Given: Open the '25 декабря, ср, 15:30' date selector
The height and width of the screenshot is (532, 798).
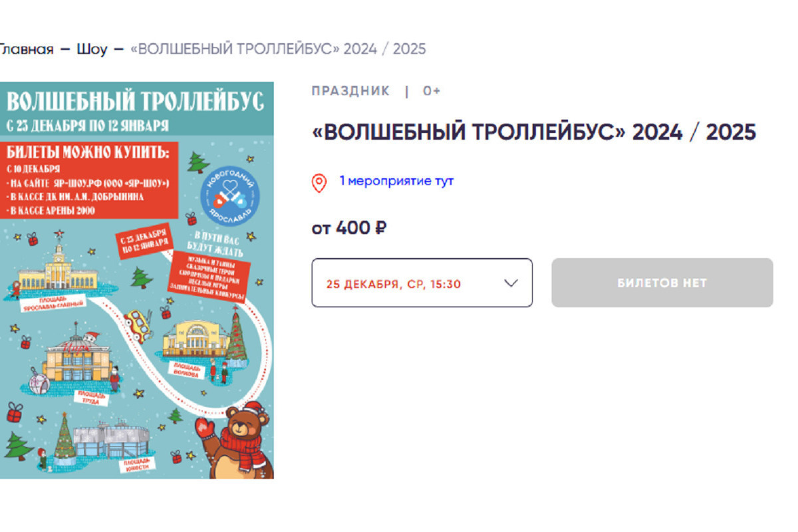Looking at the screenshot, I should [x=422, y=283].
